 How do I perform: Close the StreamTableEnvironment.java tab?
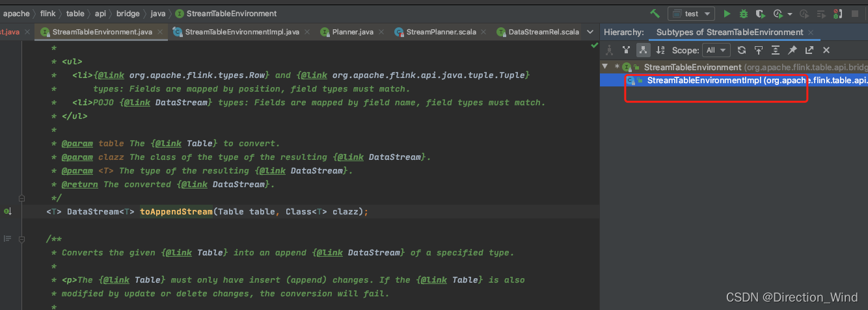tap(159, 32)
